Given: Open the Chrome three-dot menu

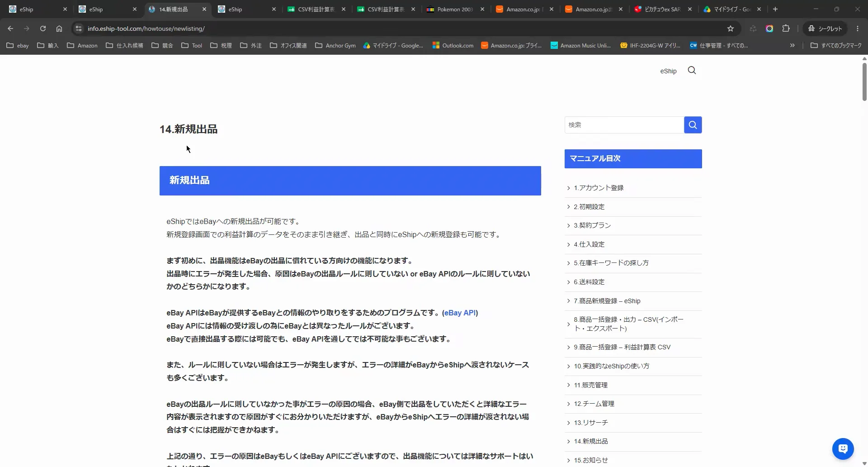Looking at the screenshot, I should (858, 29).
